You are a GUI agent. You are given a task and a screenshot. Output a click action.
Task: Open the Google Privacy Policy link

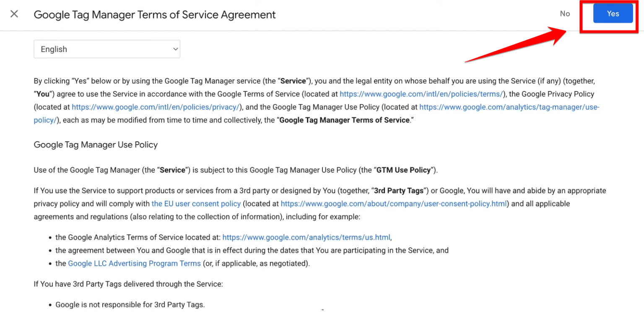point(154,107)
